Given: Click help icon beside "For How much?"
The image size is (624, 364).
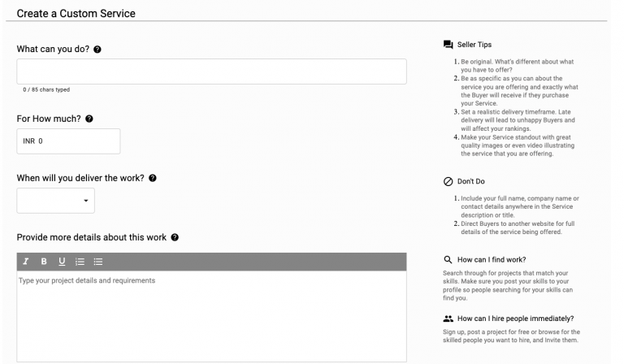Looking at the screenshot, I should point(89,119).
